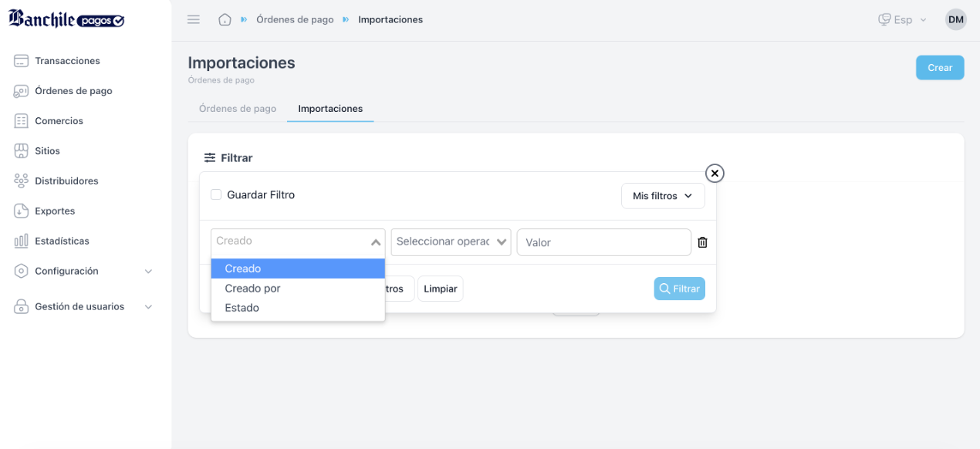This screenshot has width=980, height=449.
Task: Open Comercios in the sidebar
Action: pyautogui.click(x=59, y=121)
